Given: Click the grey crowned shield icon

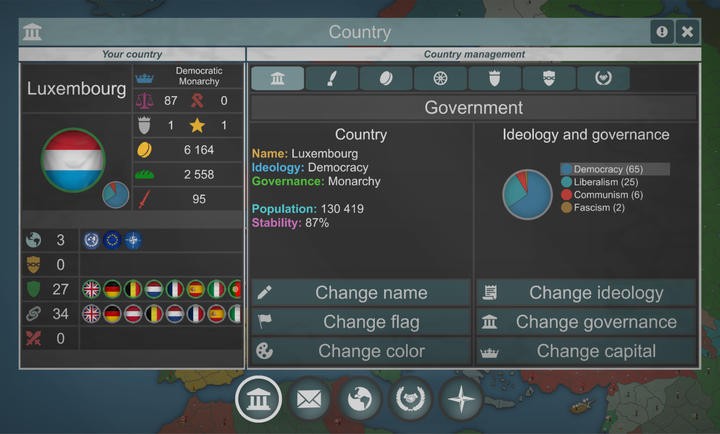Looking at the screenshot, I should pos(144,125).
